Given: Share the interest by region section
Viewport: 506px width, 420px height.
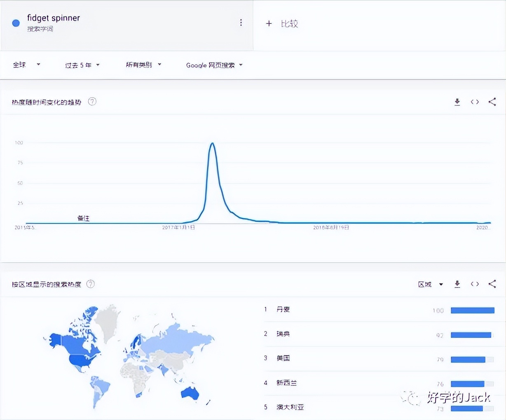Looking at the screenshot, I should [492, 284].
